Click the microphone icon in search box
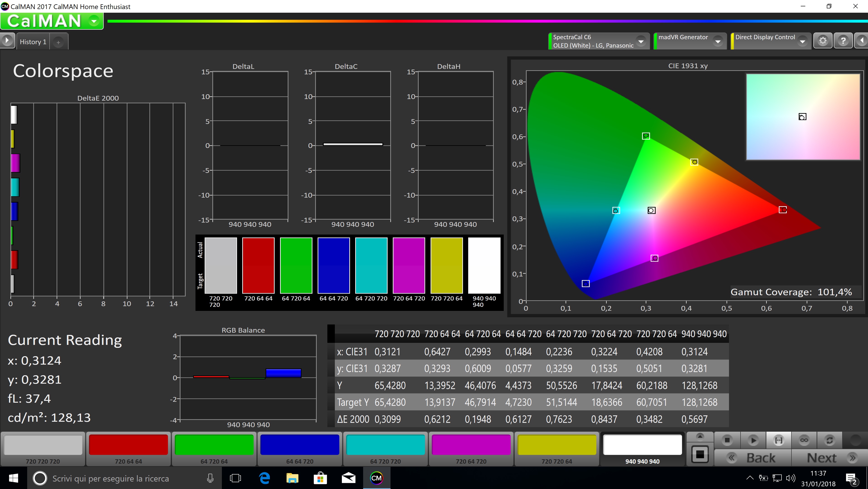868x489 pixels. pos(210,478)
